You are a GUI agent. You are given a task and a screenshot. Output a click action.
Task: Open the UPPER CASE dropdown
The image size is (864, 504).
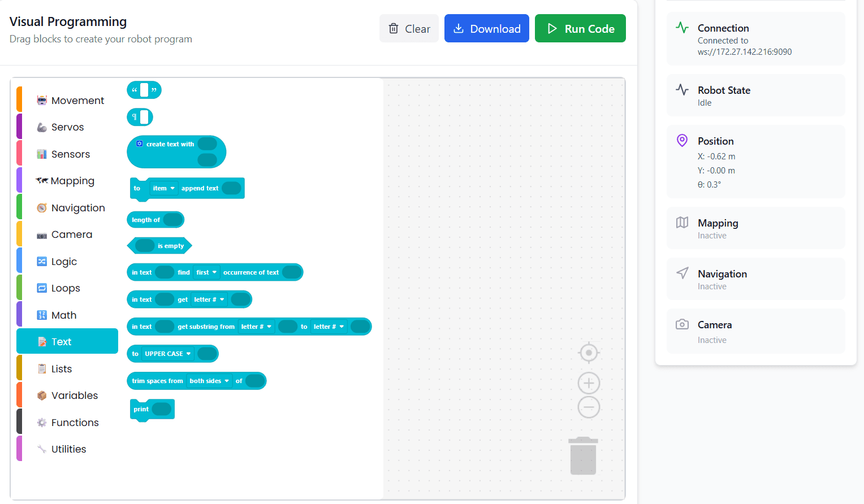point(167,354)
